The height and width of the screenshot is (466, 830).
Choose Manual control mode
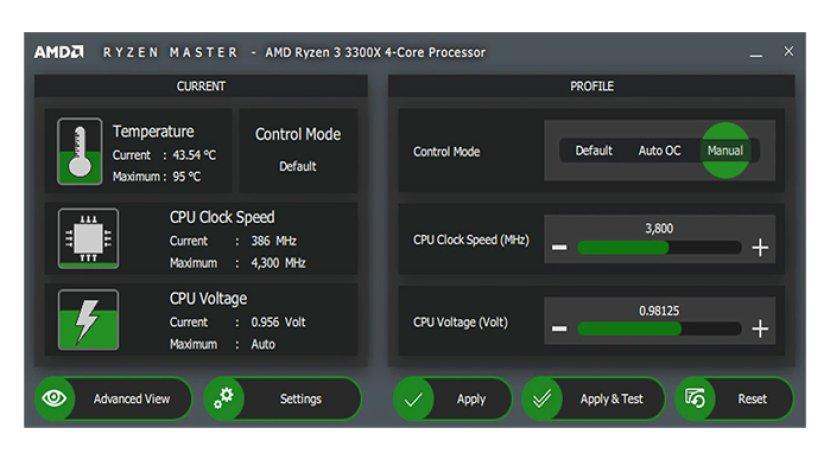coord(725,151)
